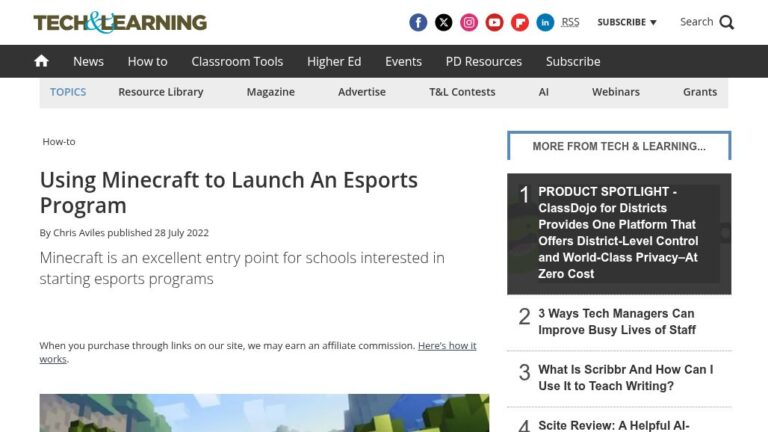Click the search magnifier icon
The width and height of the screenshot is (768, 432).
[x=727, y=23]
